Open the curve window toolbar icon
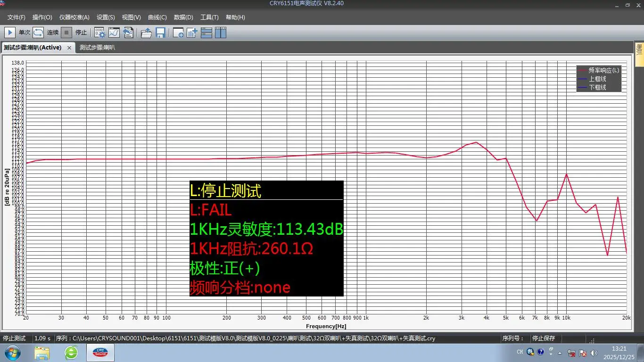 pos(114,33)
